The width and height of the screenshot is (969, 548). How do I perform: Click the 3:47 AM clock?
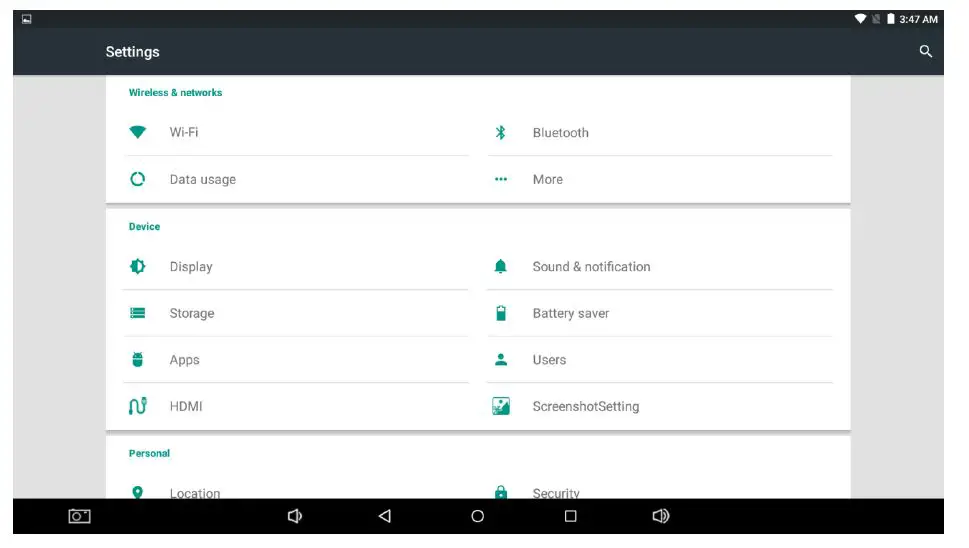(x=918, y=19)
